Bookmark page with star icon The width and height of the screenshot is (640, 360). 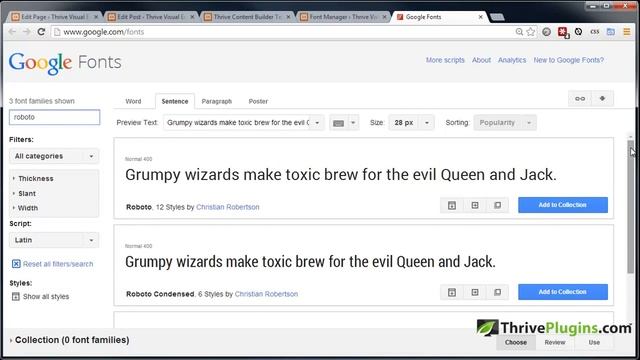(531, 32)
